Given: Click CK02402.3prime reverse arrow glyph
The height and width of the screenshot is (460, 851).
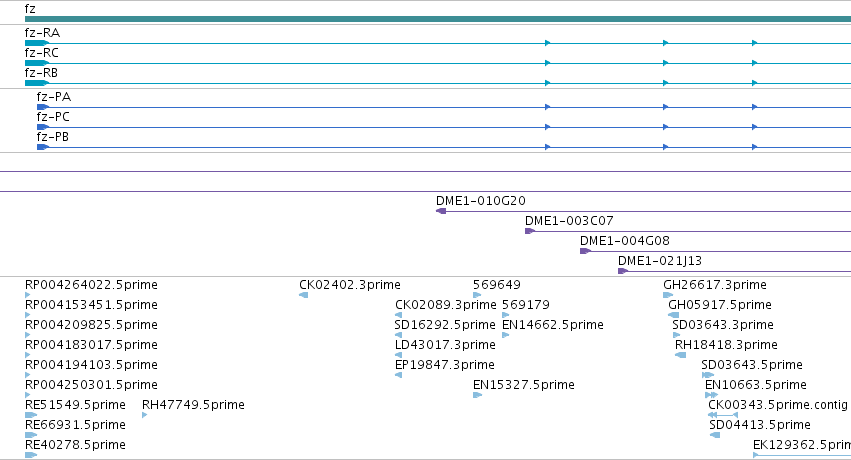Looking at the screenshot, I should click(304, 295).
